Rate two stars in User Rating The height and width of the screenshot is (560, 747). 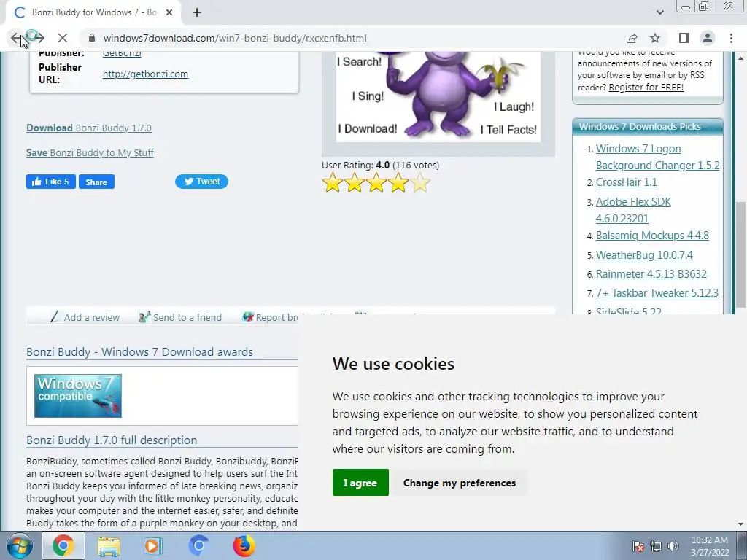[x=354, y=183]
